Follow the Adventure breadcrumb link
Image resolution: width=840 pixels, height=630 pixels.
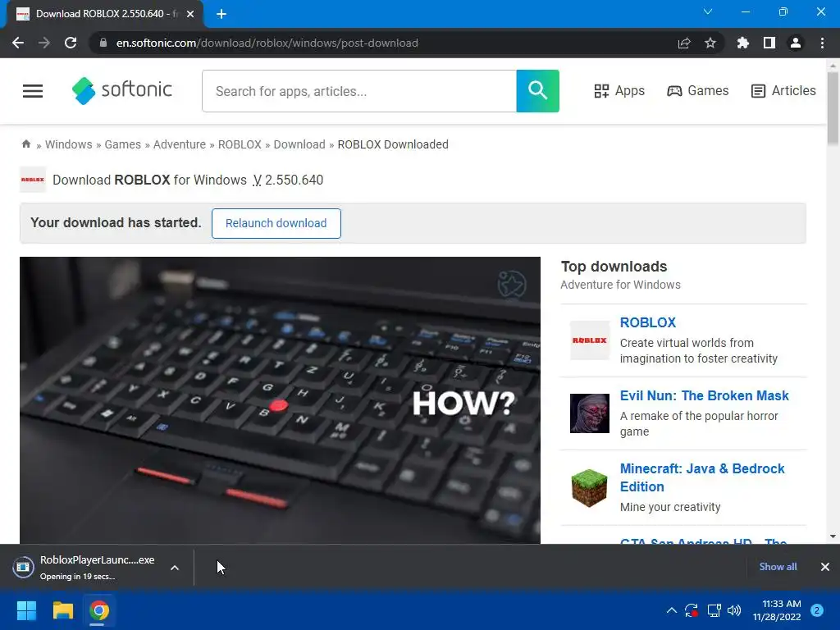[180, 144]
